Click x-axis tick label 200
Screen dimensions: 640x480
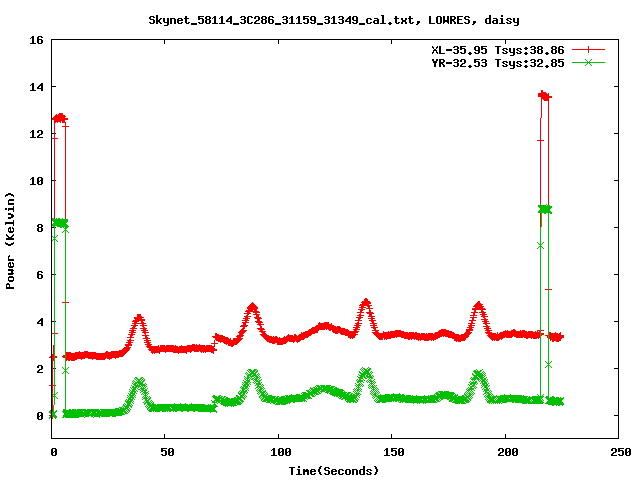point(508,452)
